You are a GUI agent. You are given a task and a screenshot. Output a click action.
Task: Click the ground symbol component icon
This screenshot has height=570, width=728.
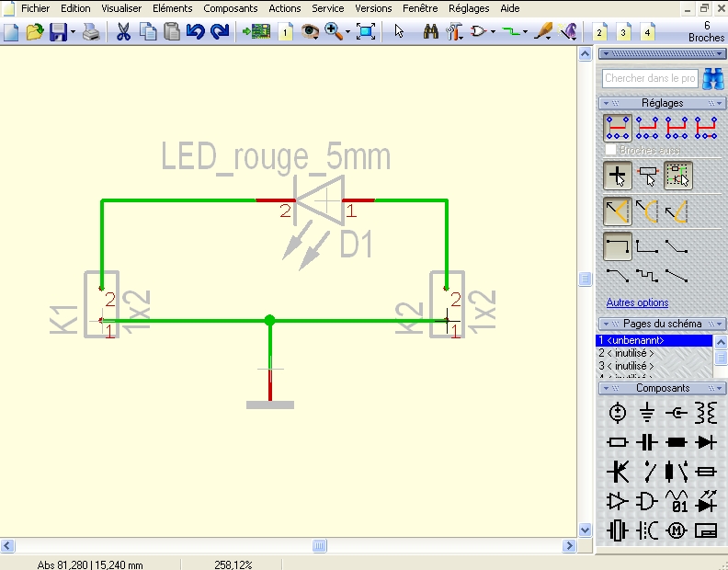click(x=648, y=413)
